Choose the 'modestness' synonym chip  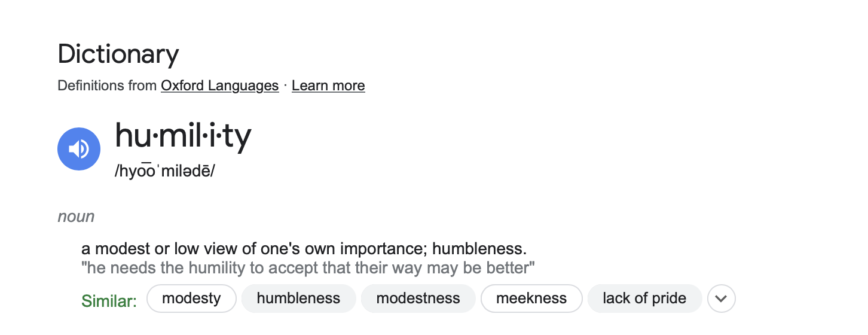418,299
